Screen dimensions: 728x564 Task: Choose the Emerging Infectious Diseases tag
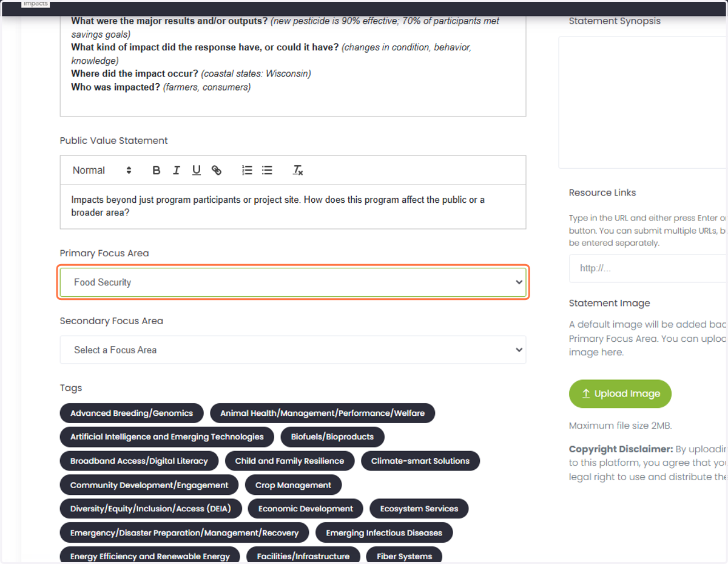(x=384, y=533)
